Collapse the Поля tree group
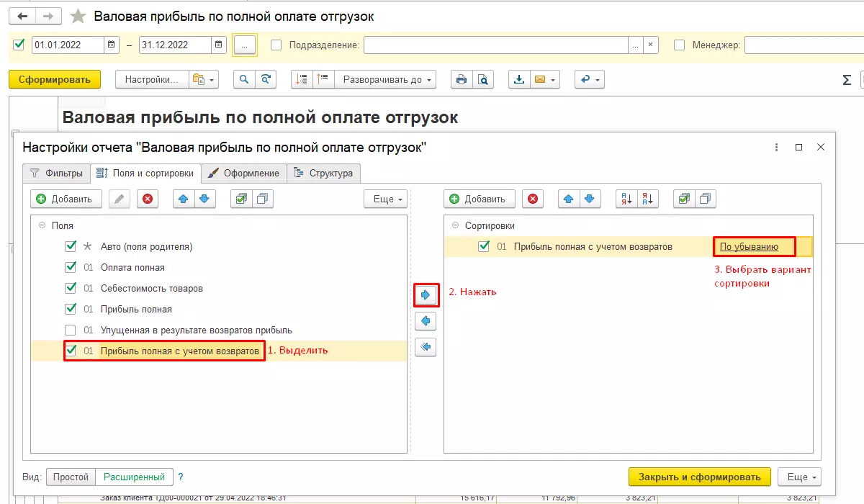Viewport: 864px width, 504px height. [42, 225]
